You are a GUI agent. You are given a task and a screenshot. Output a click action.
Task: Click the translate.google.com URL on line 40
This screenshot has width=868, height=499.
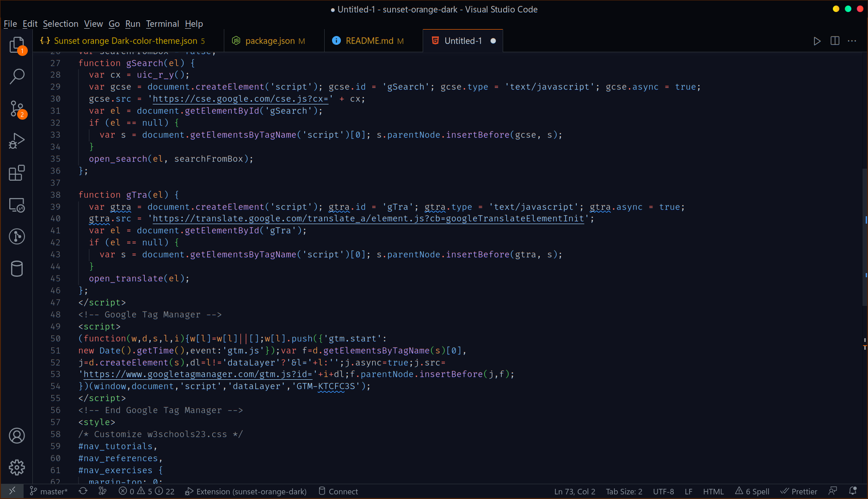(x=368, y=219)
